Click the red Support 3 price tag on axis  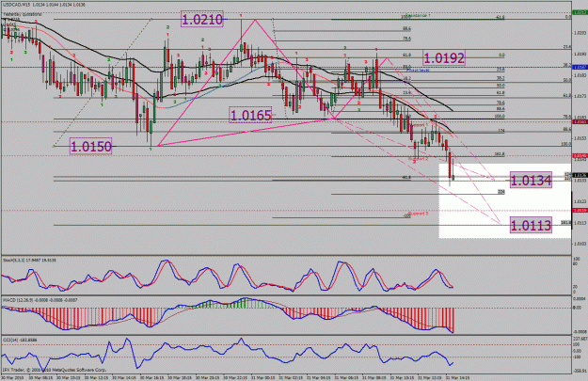[x=580, y=211]
